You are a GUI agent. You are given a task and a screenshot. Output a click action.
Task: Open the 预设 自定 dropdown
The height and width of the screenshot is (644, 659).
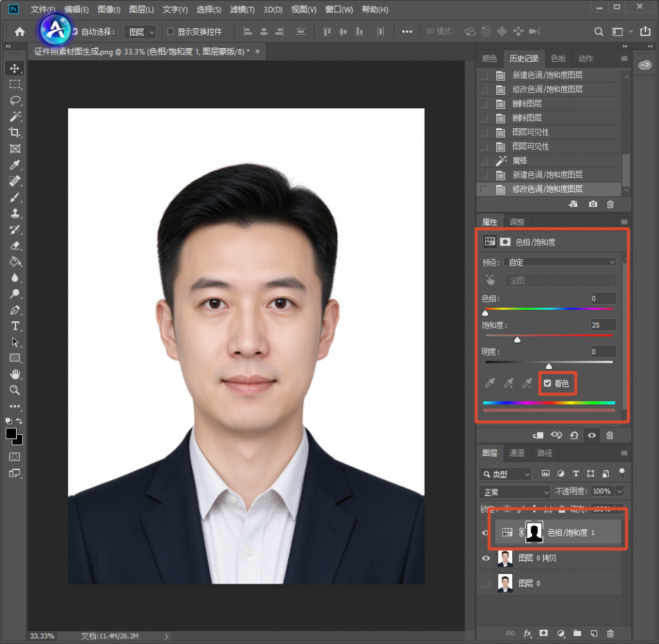tap(560, 262)
